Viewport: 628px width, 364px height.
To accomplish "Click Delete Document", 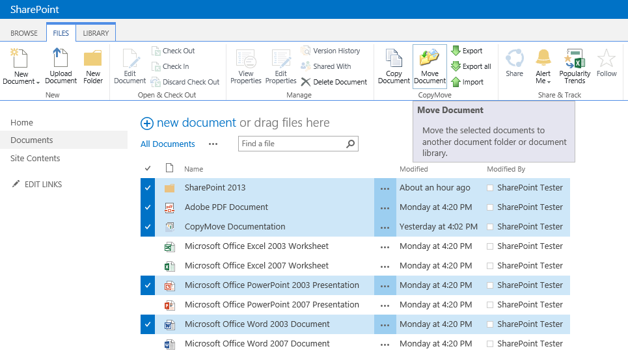I will coord(334,82).
